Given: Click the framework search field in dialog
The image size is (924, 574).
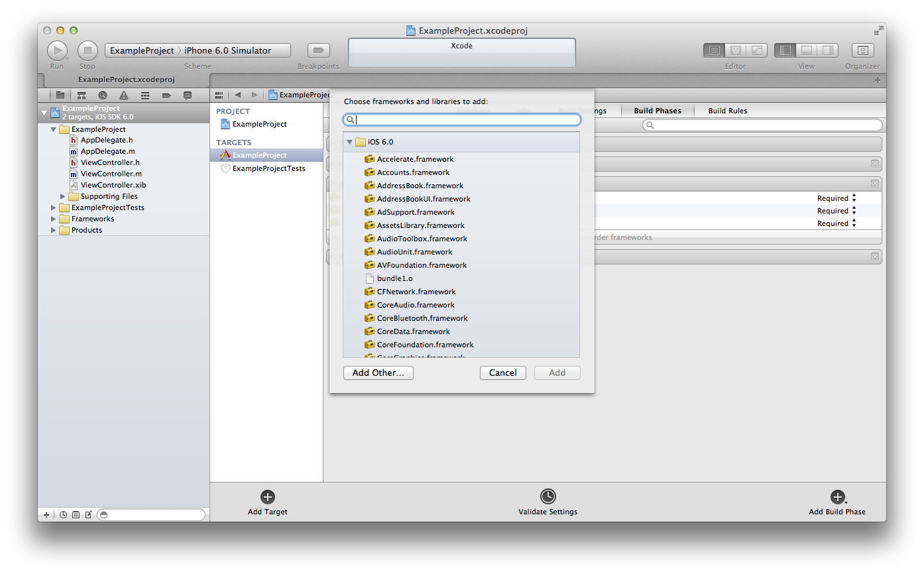Looking at the screenshot, I should pyautogui.click(x=462, y=120).
